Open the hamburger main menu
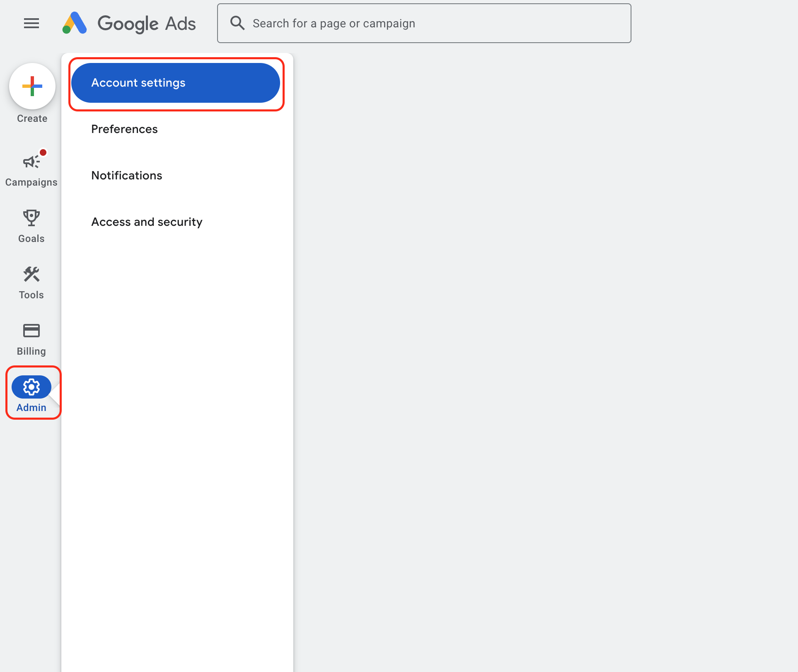 click(x=31, y=23)
